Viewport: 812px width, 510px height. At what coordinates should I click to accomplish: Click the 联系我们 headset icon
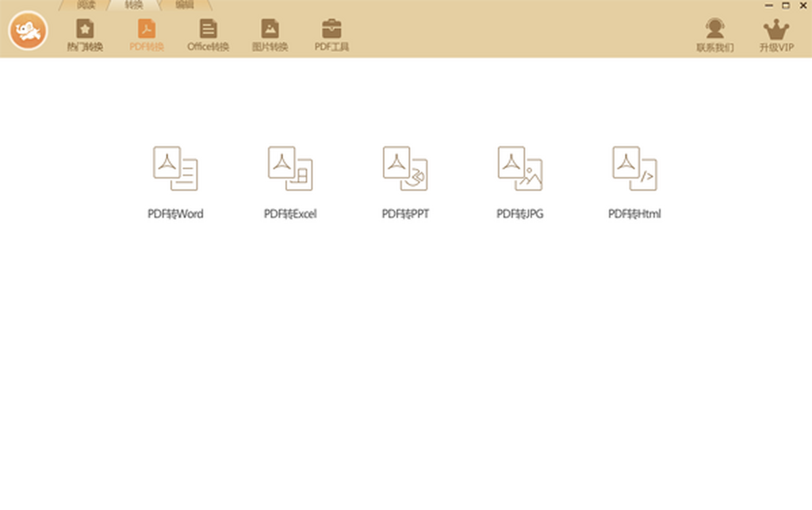click(x=715, y=29)
